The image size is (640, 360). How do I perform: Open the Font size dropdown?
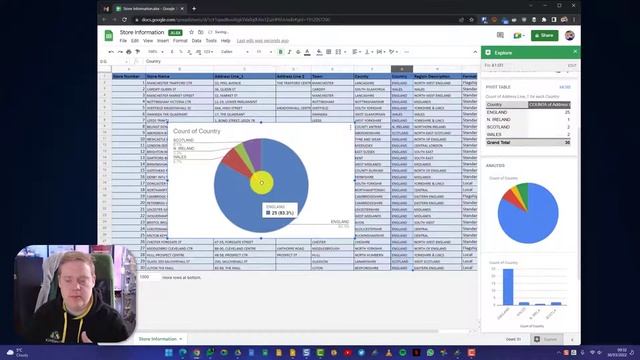(x=264, y=52)
